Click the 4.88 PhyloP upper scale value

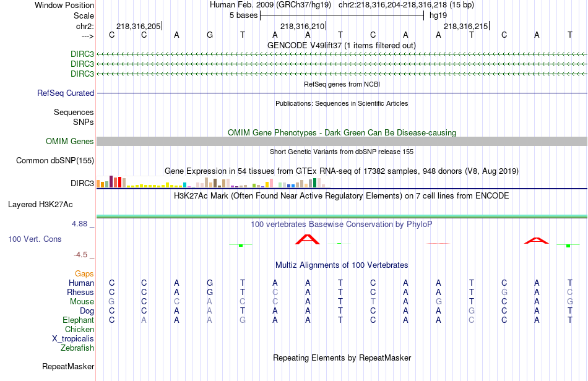(79, 224)
